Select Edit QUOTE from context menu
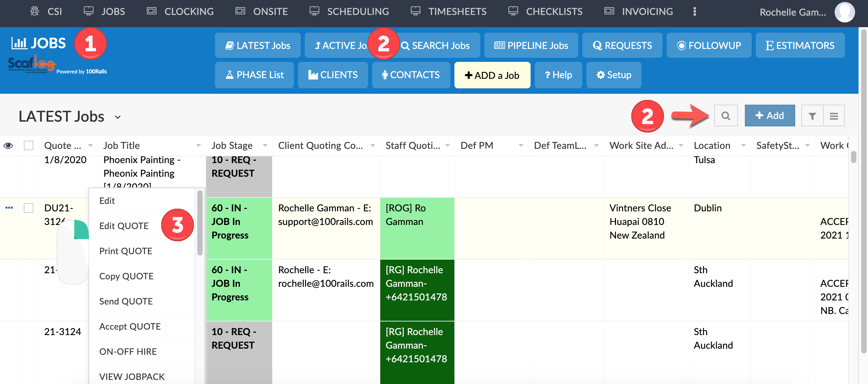Viewport: 868px width, 384px height. click(x=124, y=226)
